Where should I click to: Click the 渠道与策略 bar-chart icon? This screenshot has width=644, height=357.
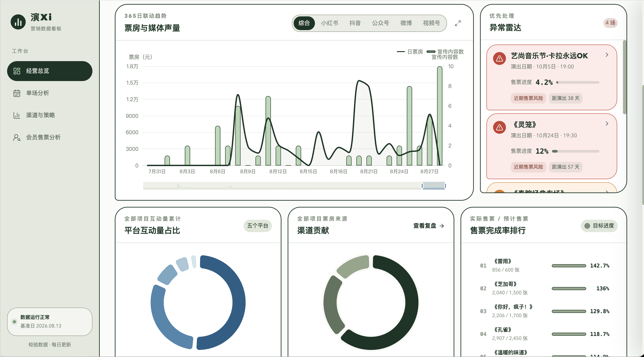click(x=17, y=115)
